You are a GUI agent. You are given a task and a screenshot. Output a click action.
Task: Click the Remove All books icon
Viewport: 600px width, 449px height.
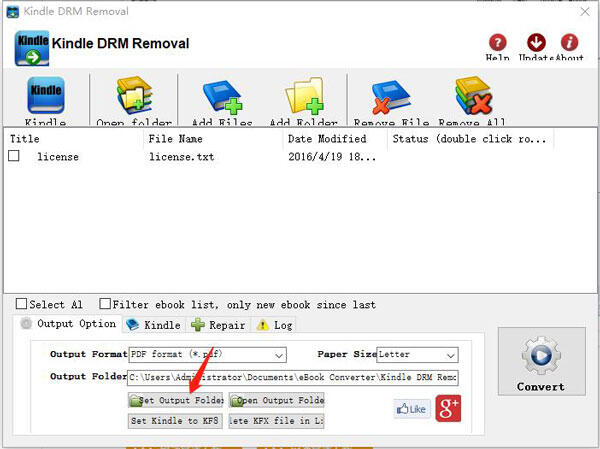click(472, 98)
